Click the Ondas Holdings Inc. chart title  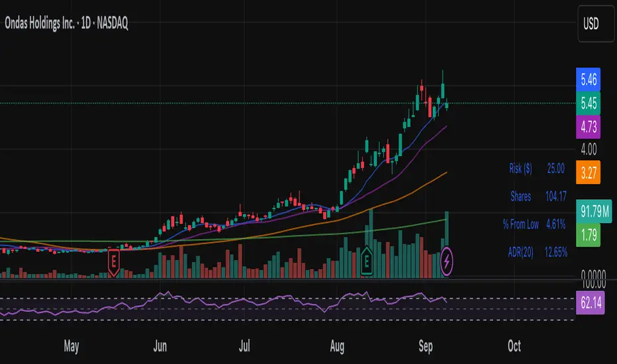click(x=66, y=23)
